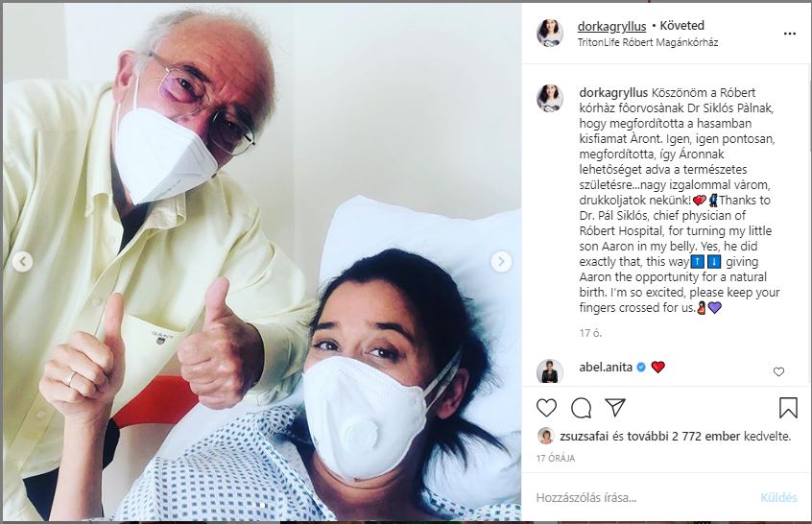Like the post with the heart icon
This screenshot has width=812, height=524.
coord(546,408)
